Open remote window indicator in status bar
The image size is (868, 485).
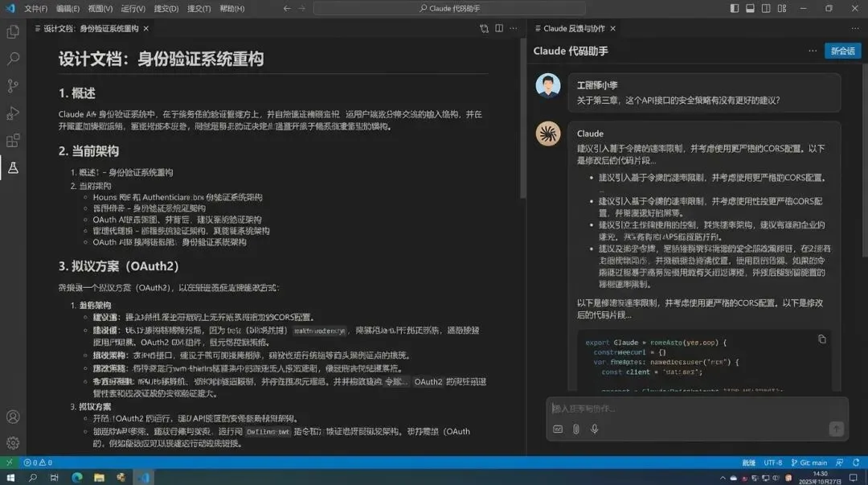9,462
